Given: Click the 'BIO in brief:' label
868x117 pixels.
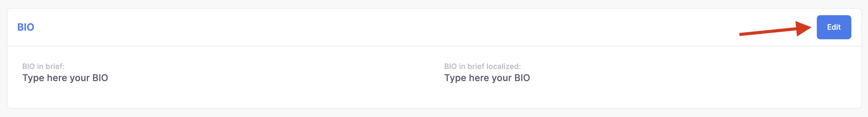Looking at the screenshot, I should click(43, 66).
